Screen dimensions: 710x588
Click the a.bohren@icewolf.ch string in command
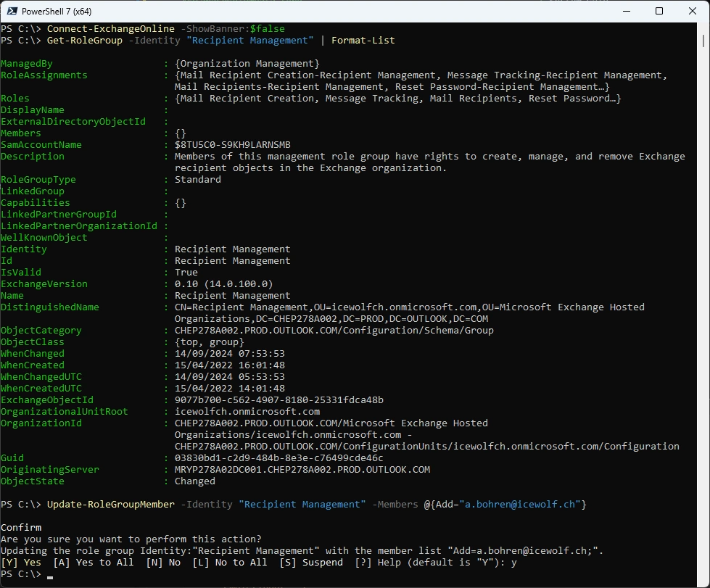(x=519, y=505)
